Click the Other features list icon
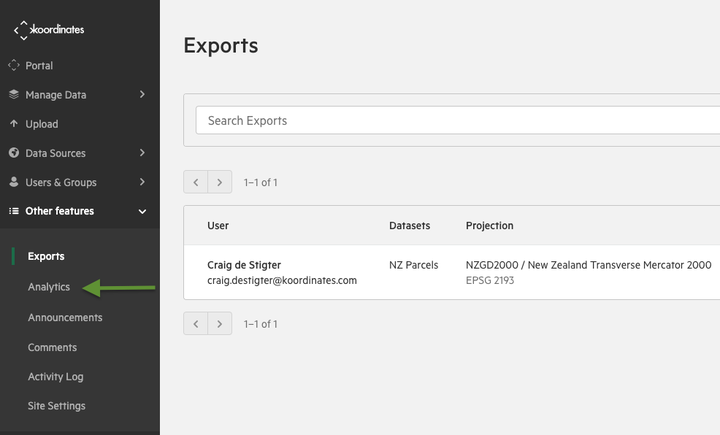The height and width of the screenshot is (435, 720). tap(14, 211)
